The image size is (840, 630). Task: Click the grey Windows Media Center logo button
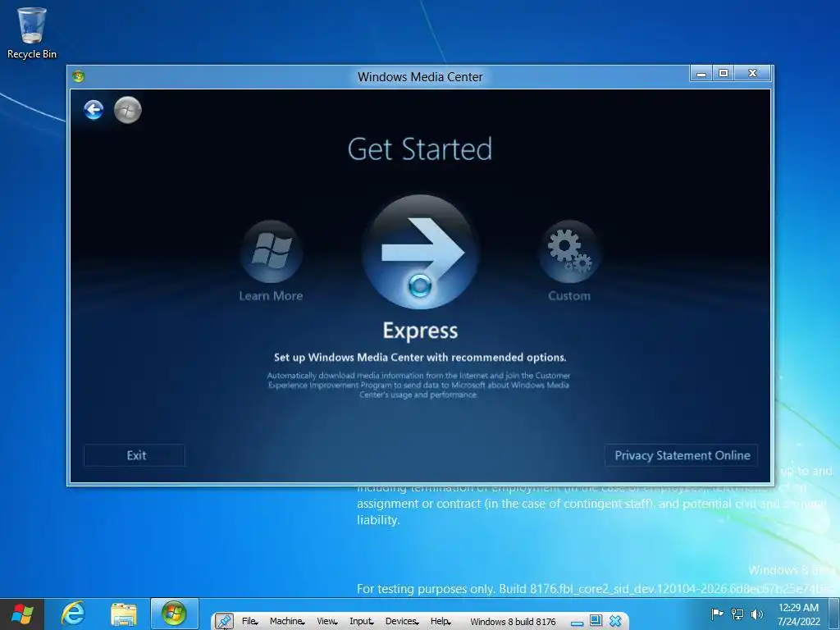pyautogui.click(x=127, y=111)
